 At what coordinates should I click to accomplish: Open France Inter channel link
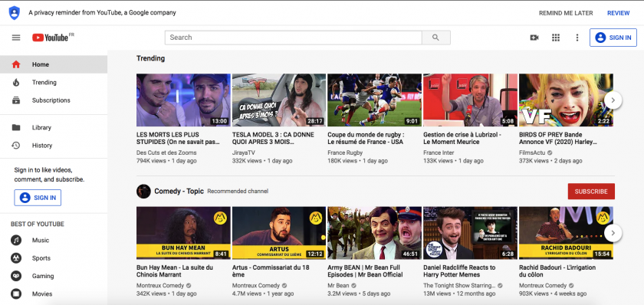(439, 152)
